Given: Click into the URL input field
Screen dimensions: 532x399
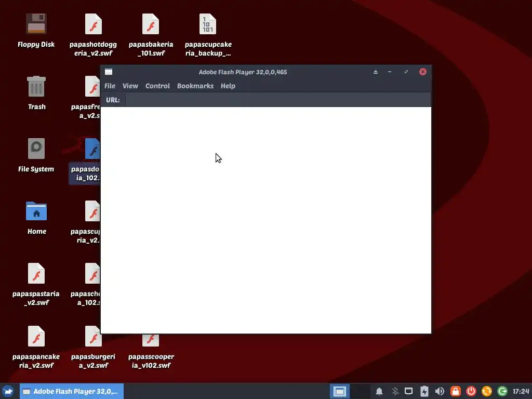Looking at the screenshot, I should point(278,100).
